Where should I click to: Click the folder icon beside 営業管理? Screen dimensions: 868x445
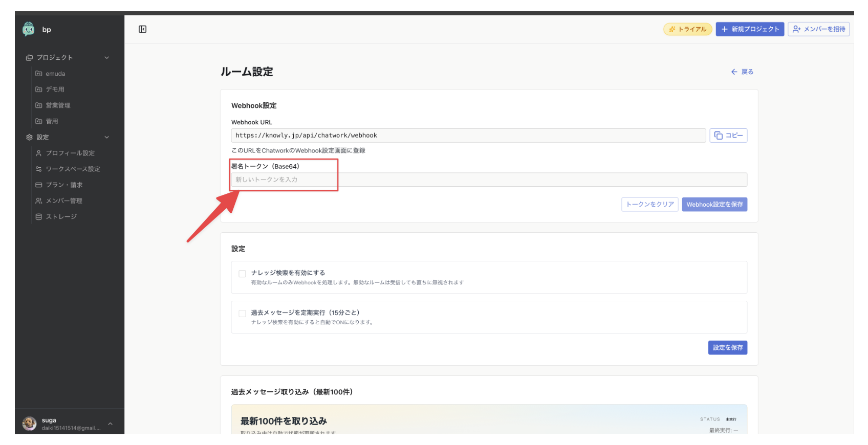click(x=39, y=105)
